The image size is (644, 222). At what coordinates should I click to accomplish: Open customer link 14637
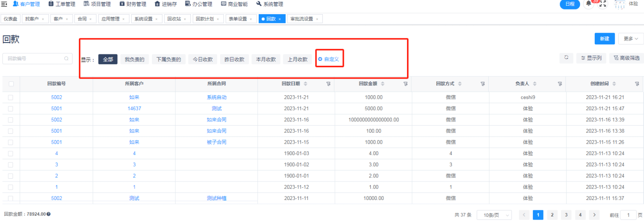tap(134, 109)
